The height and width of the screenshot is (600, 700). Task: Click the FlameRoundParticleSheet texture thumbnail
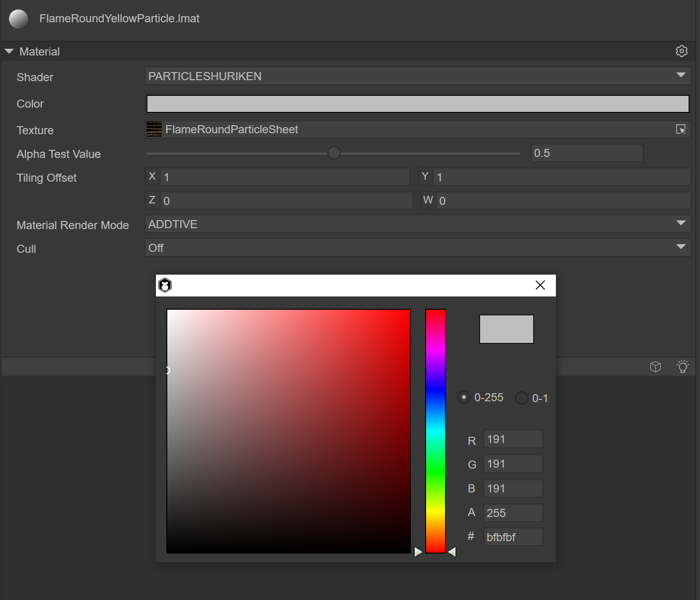pos(154,129)
